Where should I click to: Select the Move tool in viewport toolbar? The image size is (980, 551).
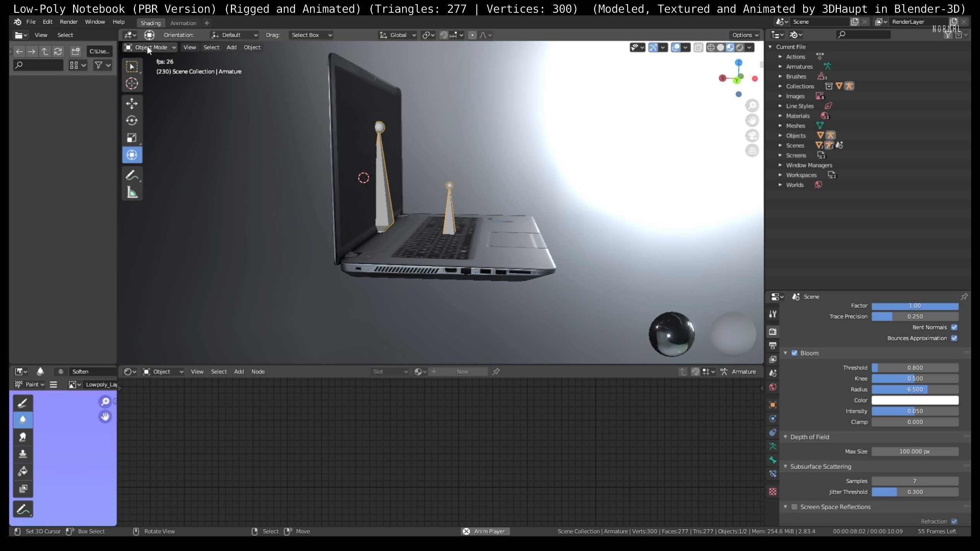point(132,103)
